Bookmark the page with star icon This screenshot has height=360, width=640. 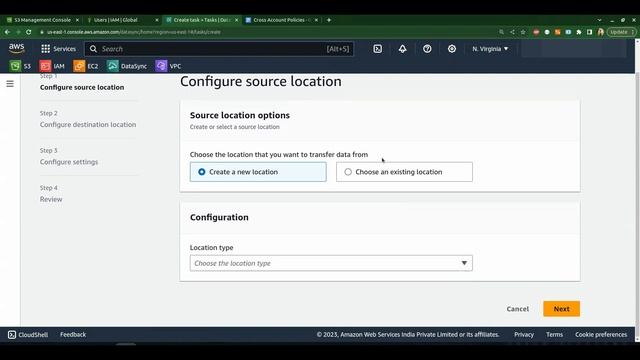click(523, 32)
